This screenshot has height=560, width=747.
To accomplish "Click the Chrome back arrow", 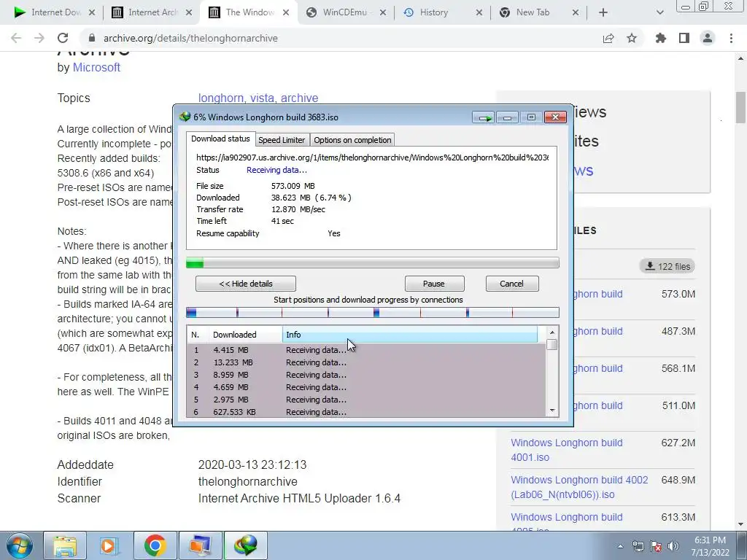I will 16,38.
